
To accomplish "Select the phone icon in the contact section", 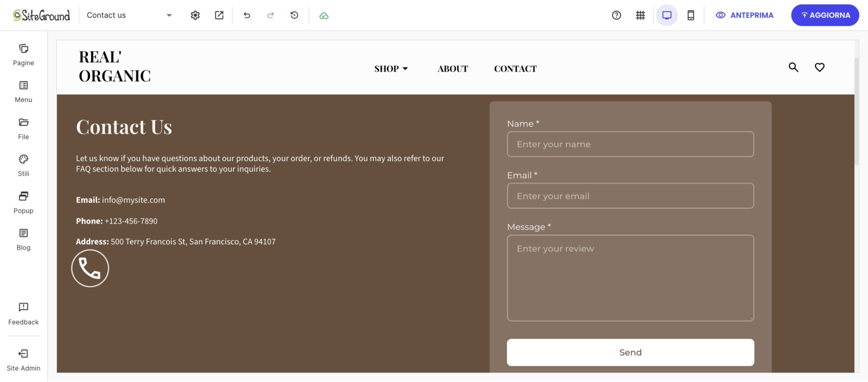I will (x=90, y=268).
